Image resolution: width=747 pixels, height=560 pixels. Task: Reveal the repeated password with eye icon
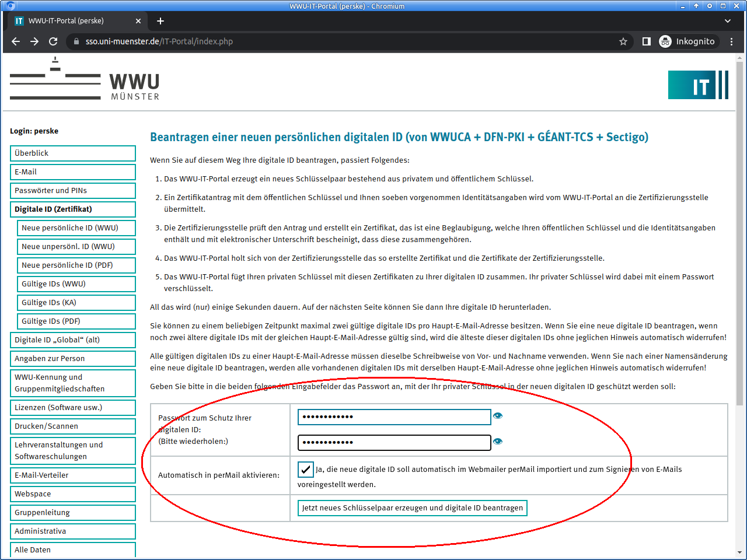click(x=497, y=442)
